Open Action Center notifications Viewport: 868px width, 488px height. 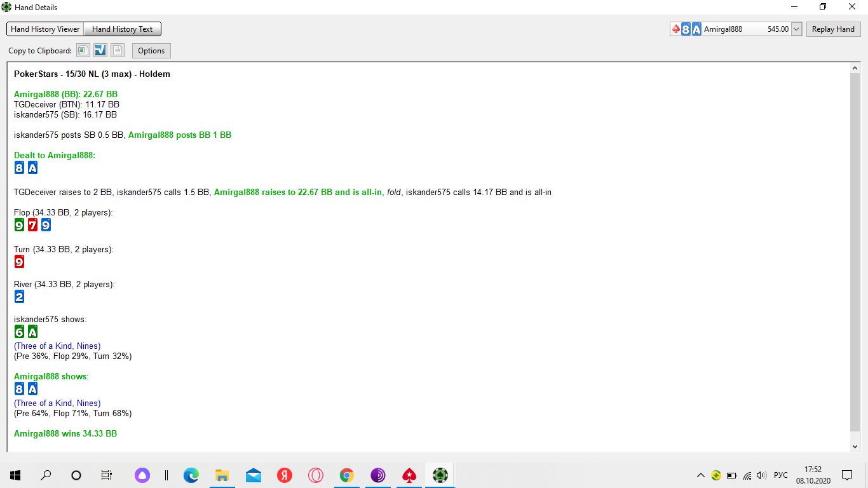click(x=847, y=475)
